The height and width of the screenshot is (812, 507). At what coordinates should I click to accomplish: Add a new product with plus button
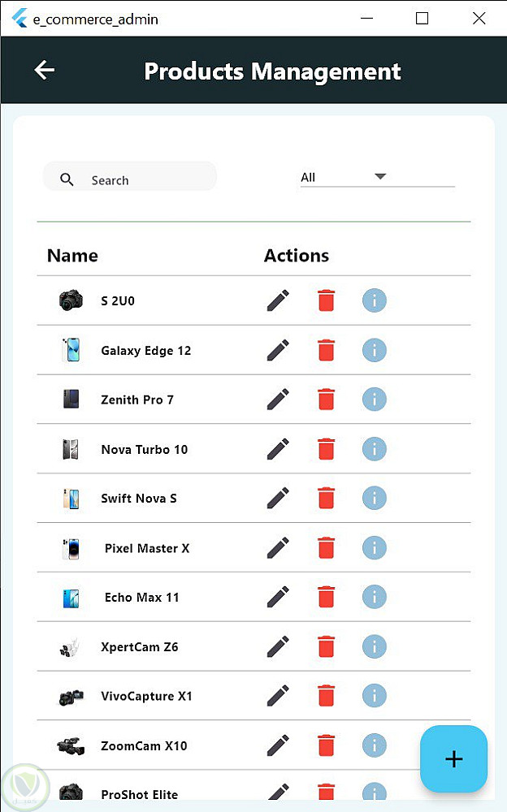tap(453, 759)
